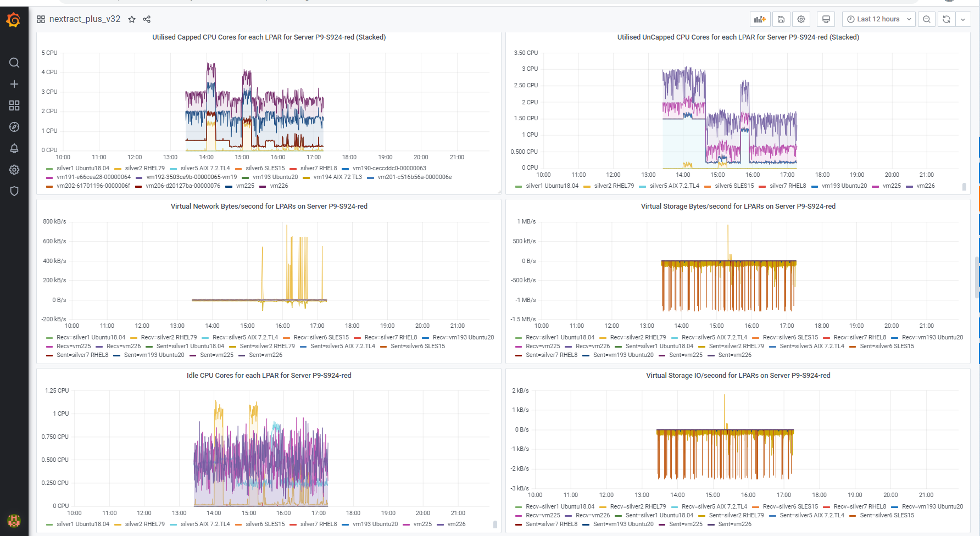Click the Create plus icon in sidebar

[14, 84]
